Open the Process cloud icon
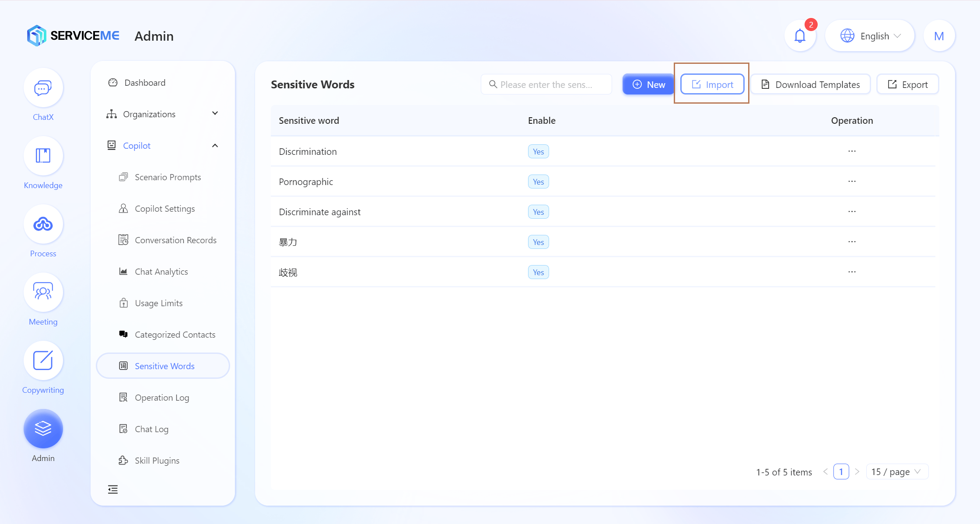Screen dimensions: 980x524 click(x=43, y=224)
